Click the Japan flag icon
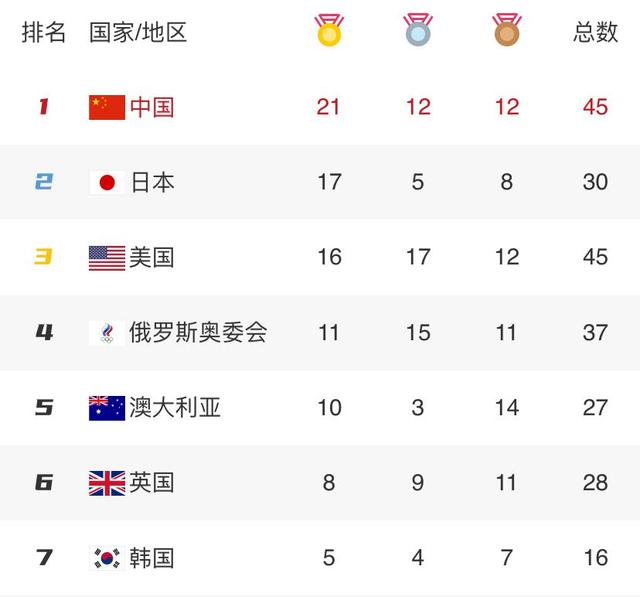The image size is (640, 597). pos(107,182)
